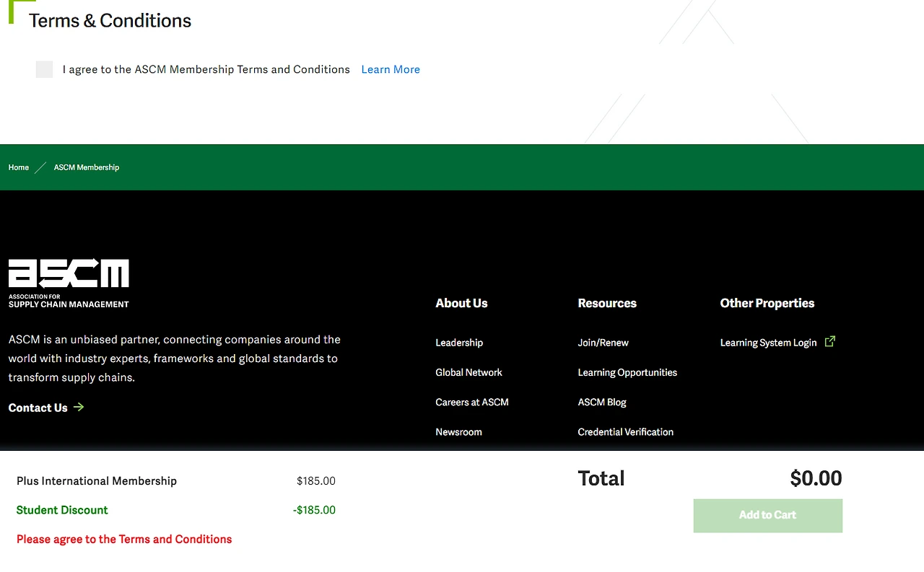The image size is (924, 572).
Task: Click the Other Properties heading
Action: (767, 303)
